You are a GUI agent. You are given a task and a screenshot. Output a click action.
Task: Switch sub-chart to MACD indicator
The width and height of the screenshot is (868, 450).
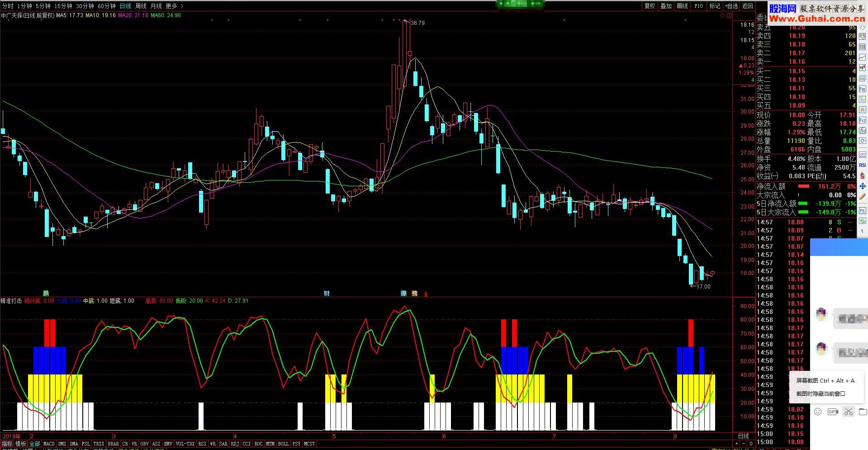(x=49, y=444)
